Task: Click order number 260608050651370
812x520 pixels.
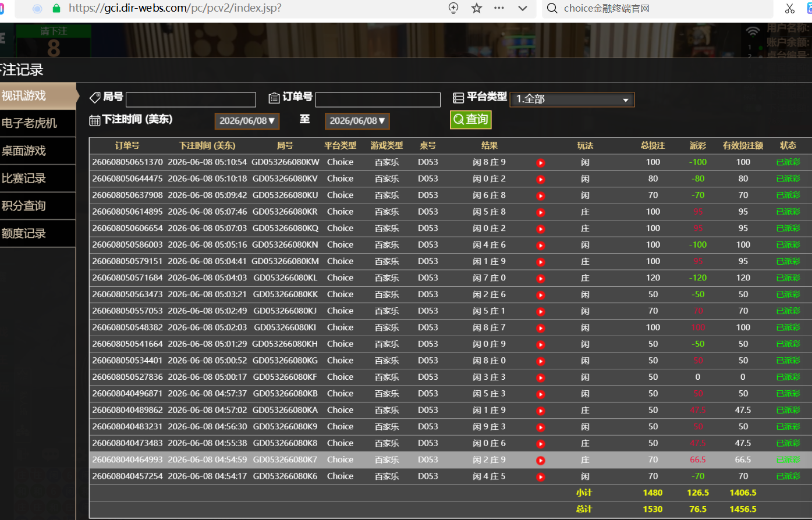Action: pyautogui.click(x=127, y=162)
